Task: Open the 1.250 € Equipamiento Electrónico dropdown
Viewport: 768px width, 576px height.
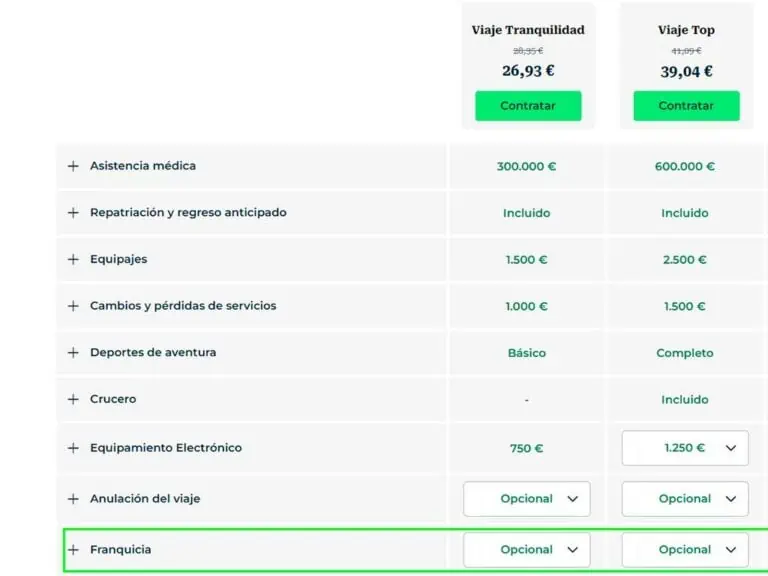Action: 685,448
